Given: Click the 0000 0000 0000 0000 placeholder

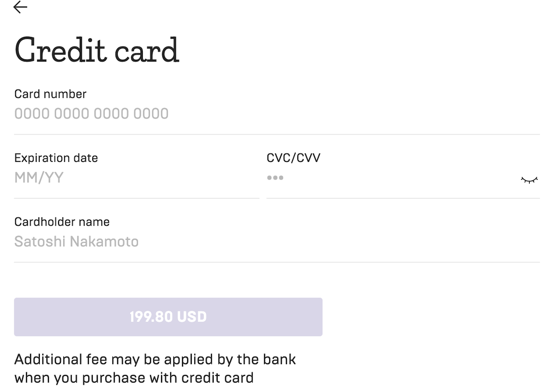Looking at the screenshot, I should (91, 114).
